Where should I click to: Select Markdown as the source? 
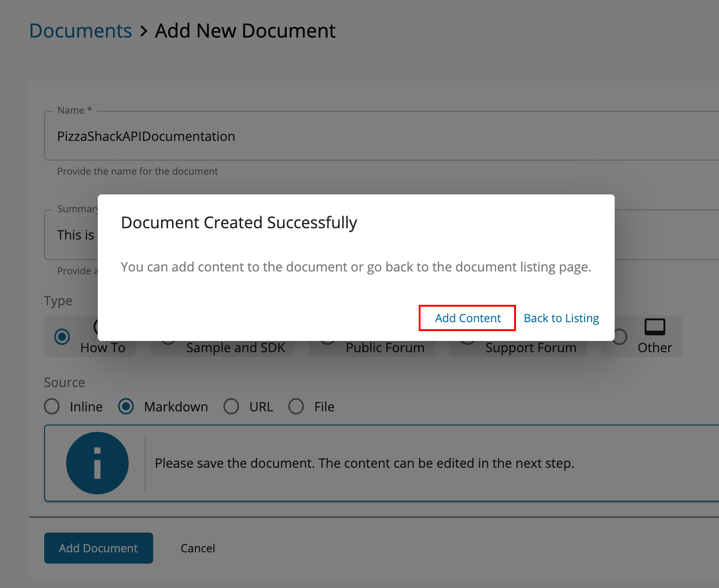point(126,406)
